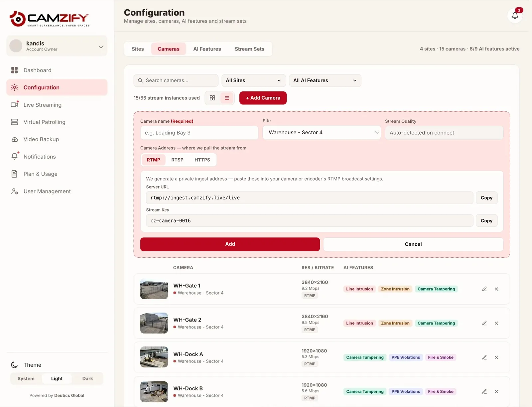Select HTTPS address protocol
The height and width of the screenshot is (407, 532).
point(202,160)
